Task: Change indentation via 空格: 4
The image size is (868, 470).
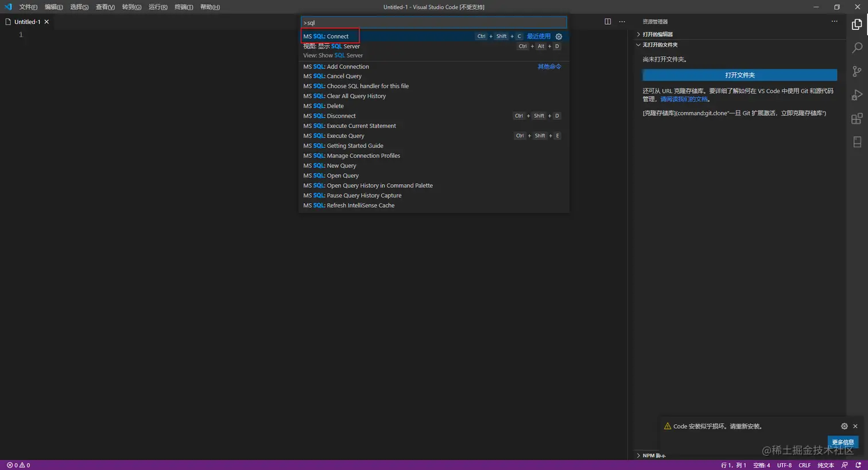Action: click(762, 465)
